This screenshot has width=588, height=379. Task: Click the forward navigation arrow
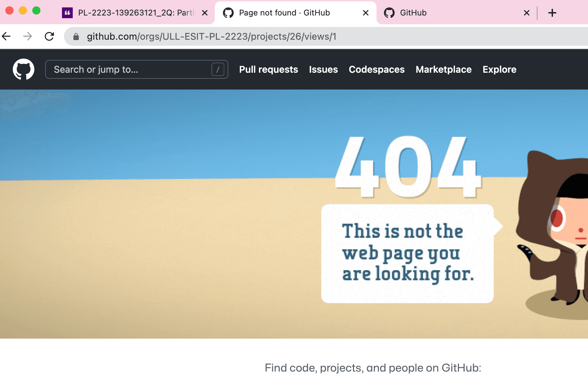pyautogui.click(x=28, y=36)
